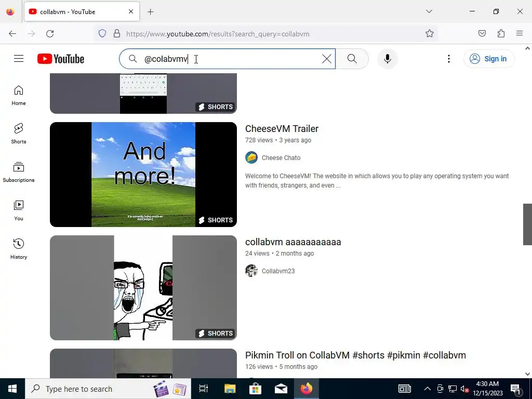Open the Windows Start menu
Viewport: 532px width, 399px height.
[x=12, y=389]
